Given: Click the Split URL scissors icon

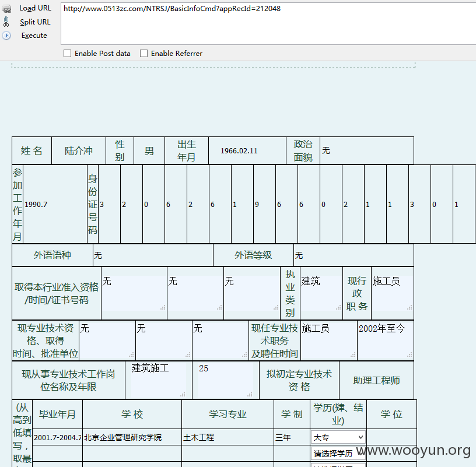Looking at the screenshot, I should 6,22.
